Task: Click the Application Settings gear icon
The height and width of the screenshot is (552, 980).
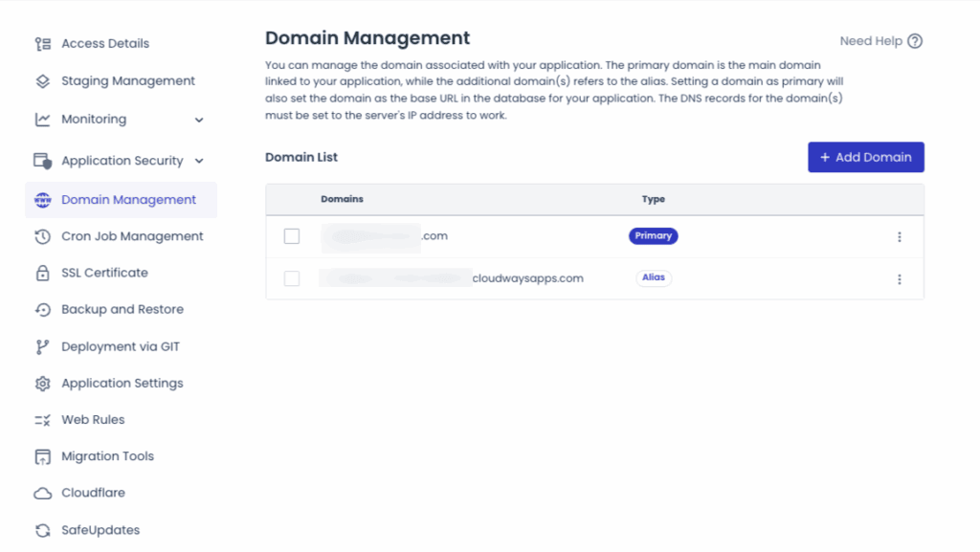Action: [42, 384]
